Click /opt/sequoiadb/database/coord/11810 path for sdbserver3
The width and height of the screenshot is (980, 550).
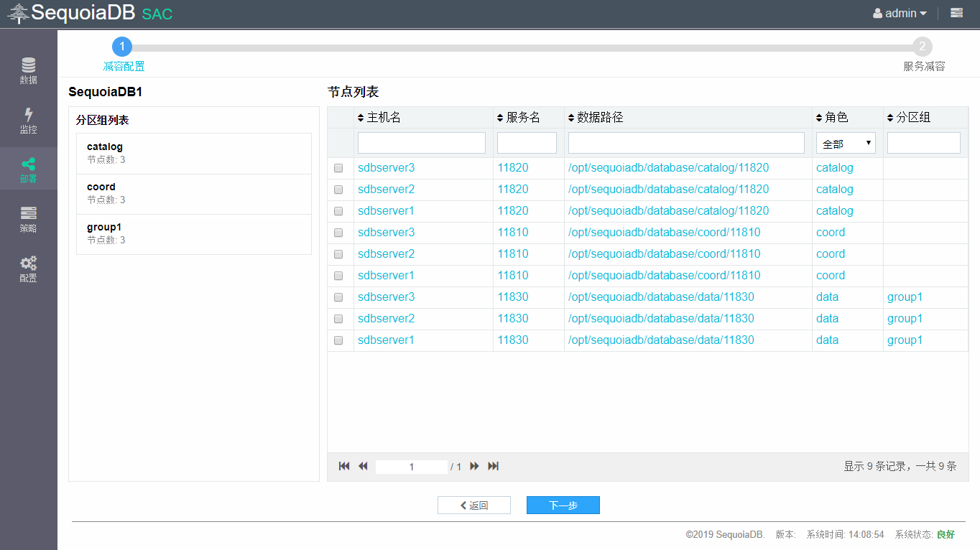(x=664, y=233)
